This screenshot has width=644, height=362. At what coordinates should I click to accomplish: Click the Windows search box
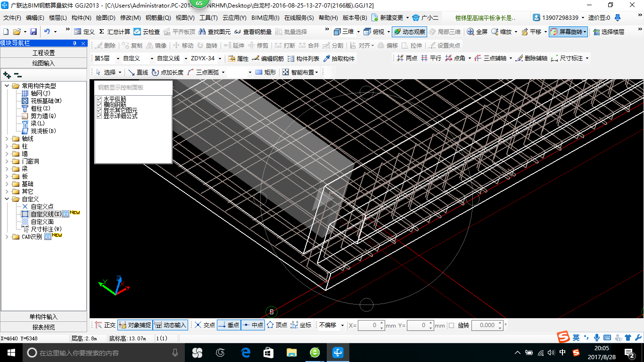(105, 353)
